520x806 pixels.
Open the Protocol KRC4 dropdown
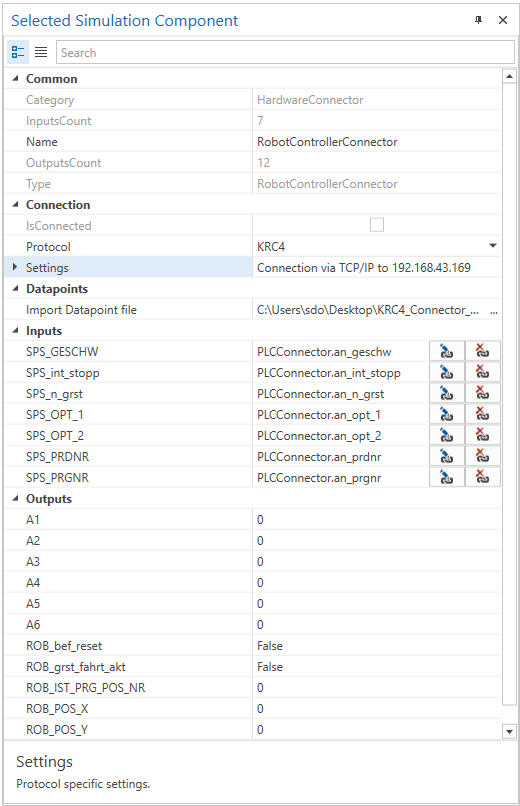click(x=493, y=246)
